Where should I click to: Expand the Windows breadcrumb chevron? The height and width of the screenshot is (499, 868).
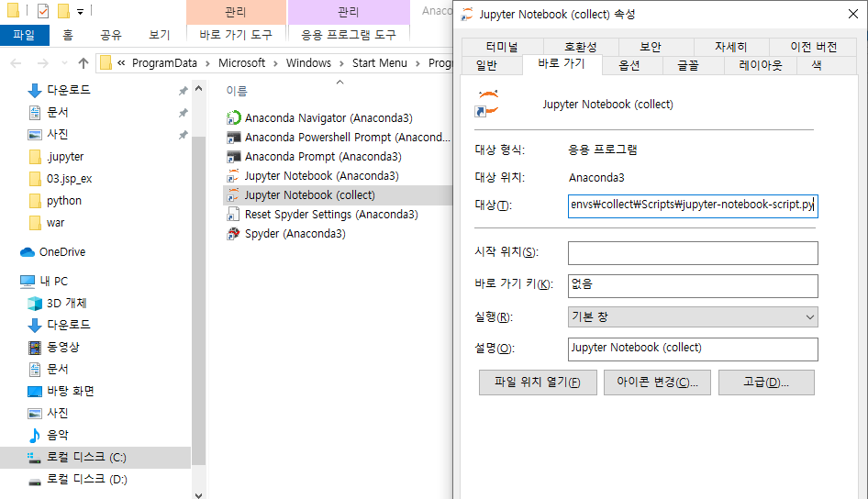pos(341,63)
